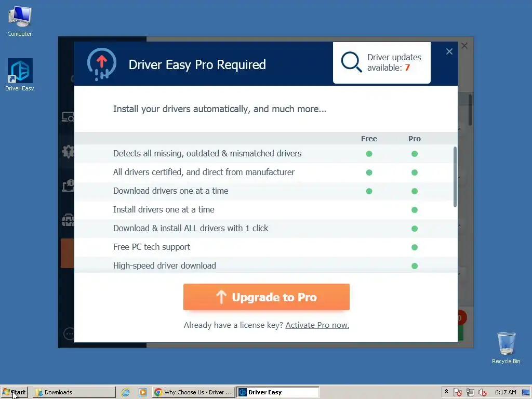This screenshot has height=399, width=532.
Task: Launch the media player taskbar icon
Action: pos(143,392)
